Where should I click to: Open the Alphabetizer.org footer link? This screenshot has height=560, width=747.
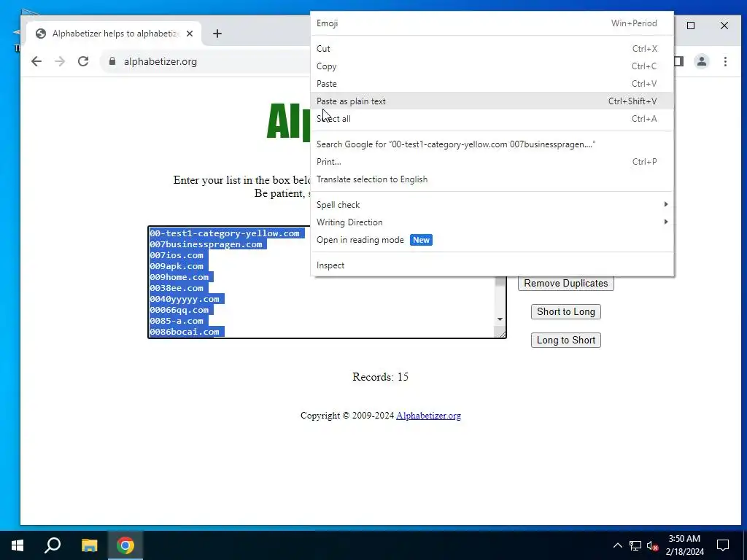tap(428, 416)
